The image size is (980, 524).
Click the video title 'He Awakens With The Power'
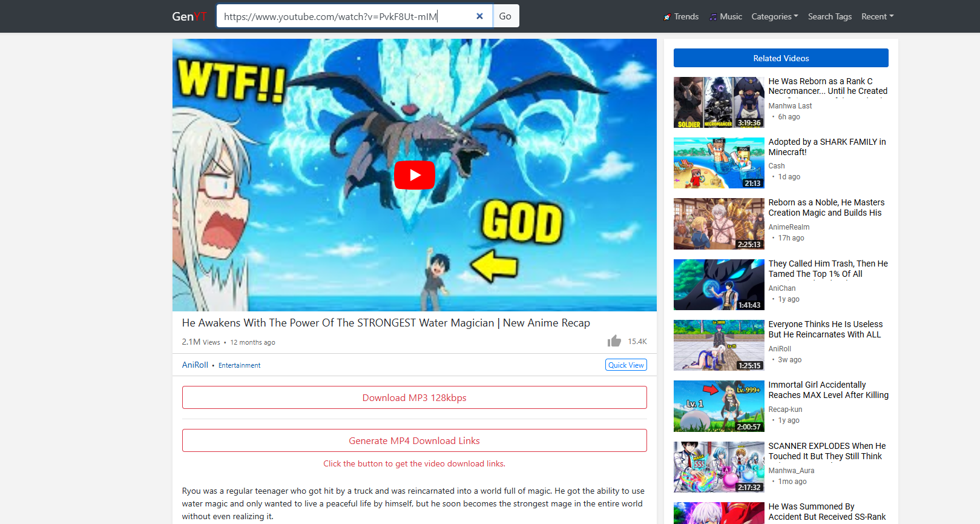[386, 323]
